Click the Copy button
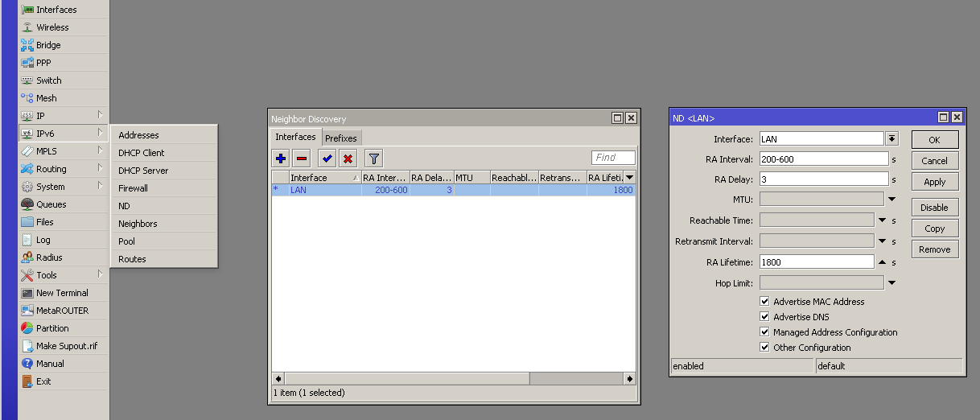The width and height of the screenshot is (980, 420). coord(934,229)
